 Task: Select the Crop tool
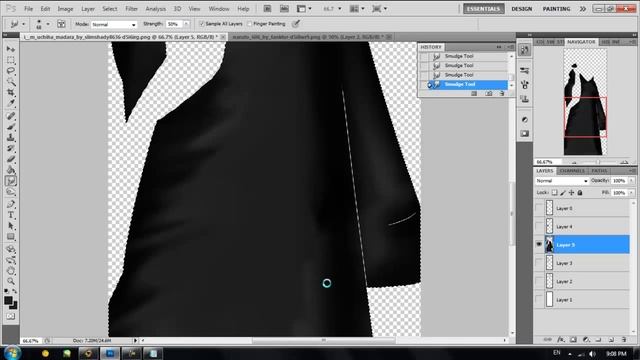[11, 93]
